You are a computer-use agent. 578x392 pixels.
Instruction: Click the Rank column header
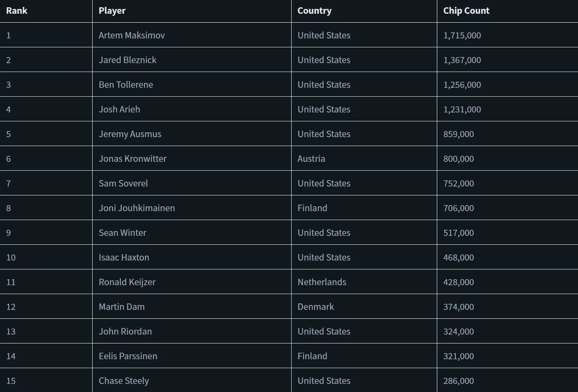[17, 11]
